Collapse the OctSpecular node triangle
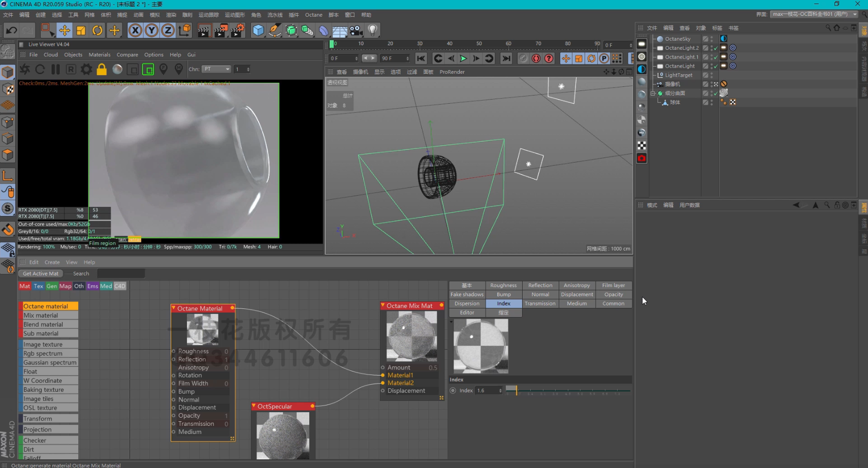Screen dimensions: 868x468 click(x=254, y=407)
